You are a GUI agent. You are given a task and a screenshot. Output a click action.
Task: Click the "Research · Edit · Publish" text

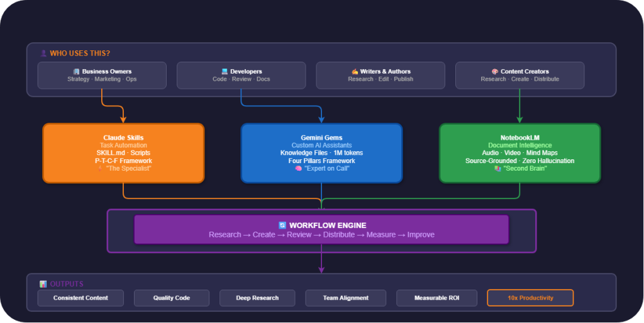coord(380,79)
